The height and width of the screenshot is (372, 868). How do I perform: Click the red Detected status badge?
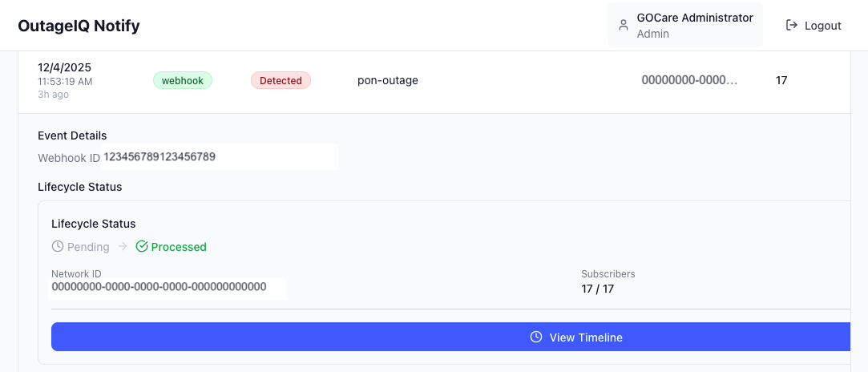(281, 80)
